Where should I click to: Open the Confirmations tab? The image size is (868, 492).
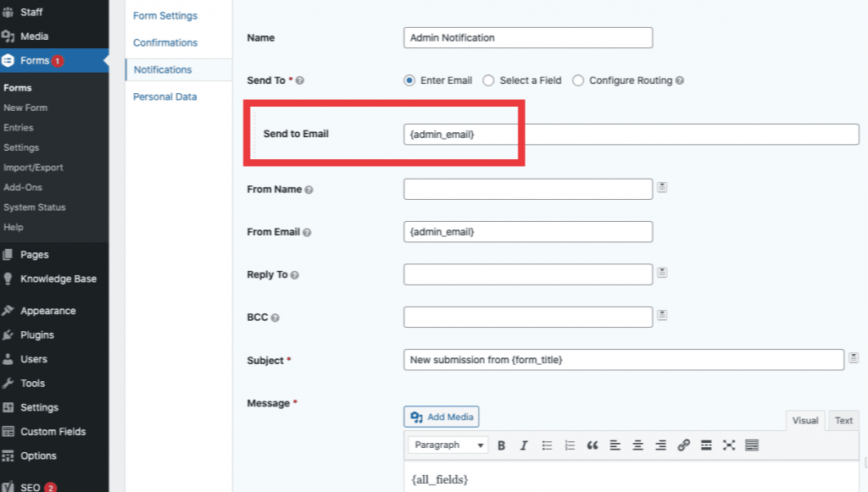[165, 42]
